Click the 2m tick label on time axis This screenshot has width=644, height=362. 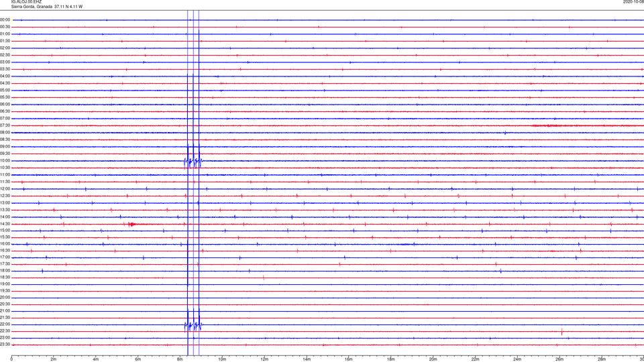click(54, 359)
